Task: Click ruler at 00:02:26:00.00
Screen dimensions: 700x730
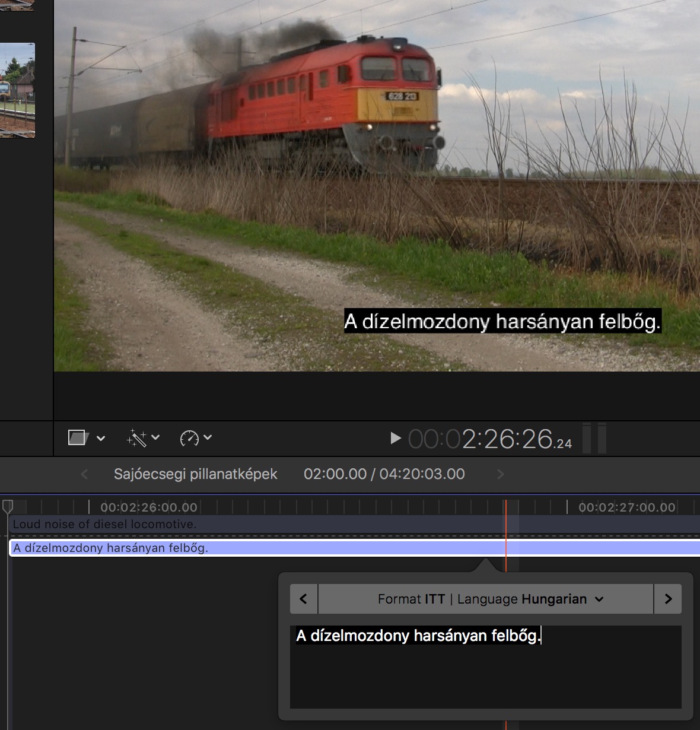Action: point(149,507)
